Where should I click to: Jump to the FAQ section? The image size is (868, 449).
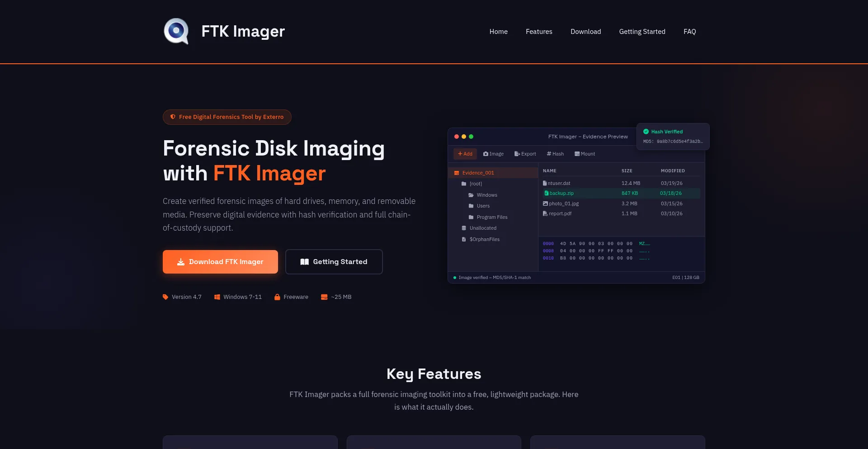pyautogui.click(x=689, y=32)
